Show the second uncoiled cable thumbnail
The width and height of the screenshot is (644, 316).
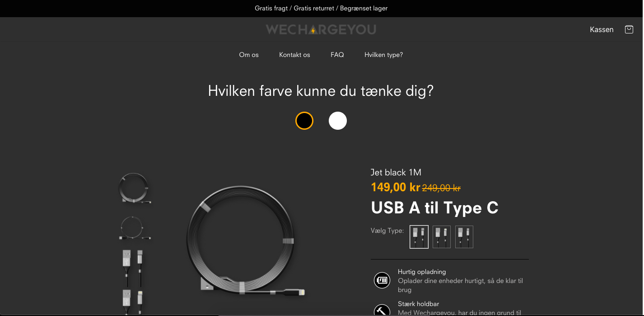[x=134, y=228]
